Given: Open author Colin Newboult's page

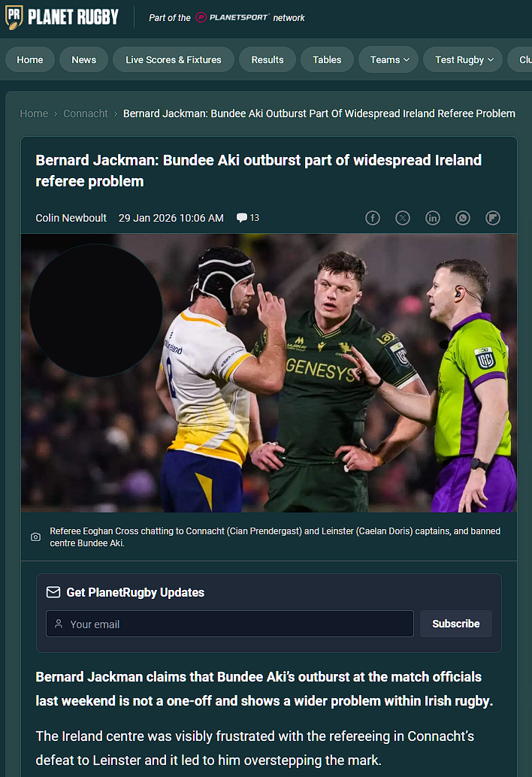Looking at the screenshot, I should (71, 218).
